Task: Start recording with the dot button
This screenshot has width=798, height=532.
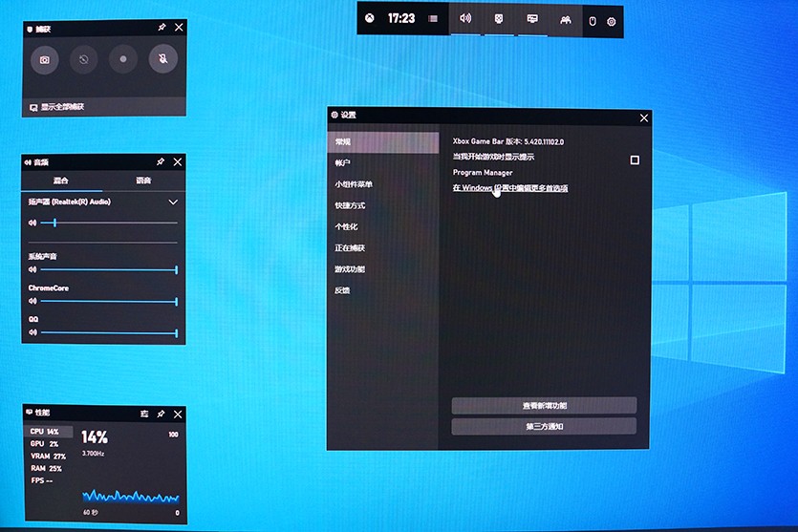Action: point(123,59)
